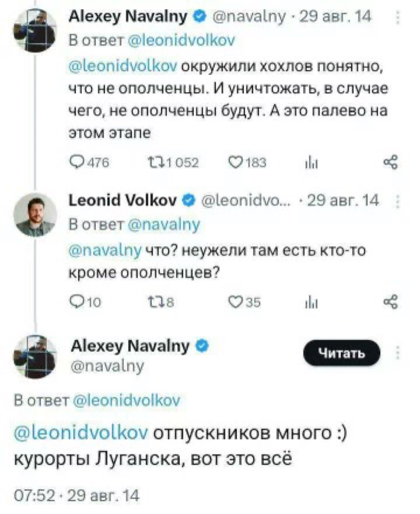Image resolution: width=420 pixels, height=514 pixels.
Task: Open @leonidvolkov link in first tweet's reply line
Action: 181,41
